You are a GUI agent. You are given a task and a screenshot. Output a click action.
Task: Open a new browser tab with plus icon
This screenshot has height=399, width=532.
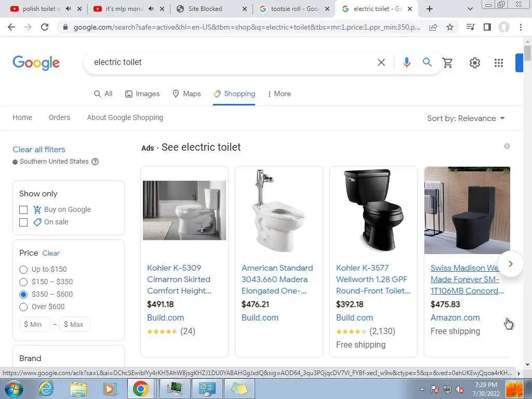pyautogui.click(x=430, y=9)
